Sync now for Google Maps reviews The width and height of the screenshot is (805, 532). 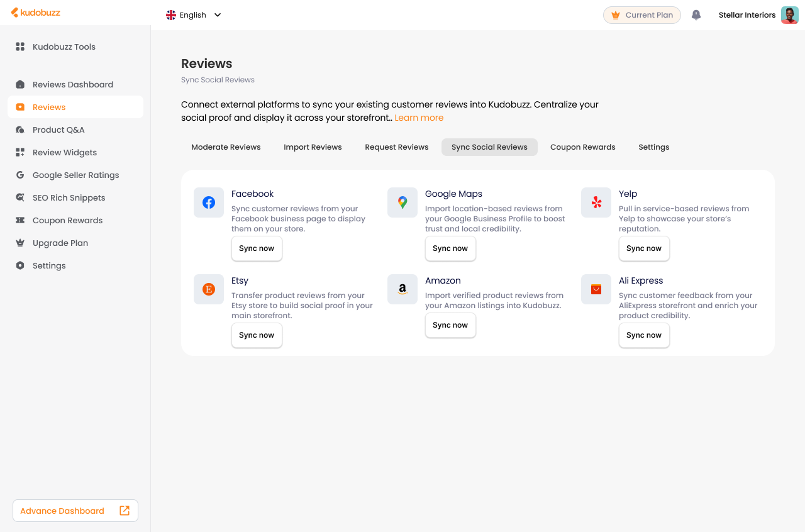[x=450, y=248]
